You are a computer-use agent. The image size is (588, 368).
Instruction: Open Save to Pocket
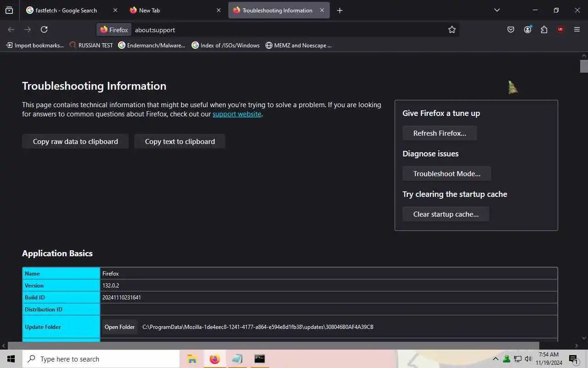click(x=511, y=29)
